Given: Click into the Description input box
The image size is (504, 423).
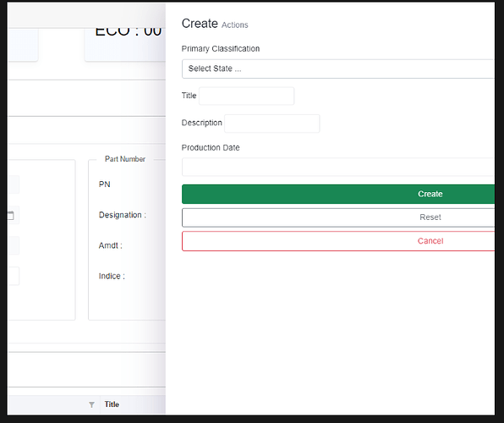Looking at the screenshot, I should [272, 124].
